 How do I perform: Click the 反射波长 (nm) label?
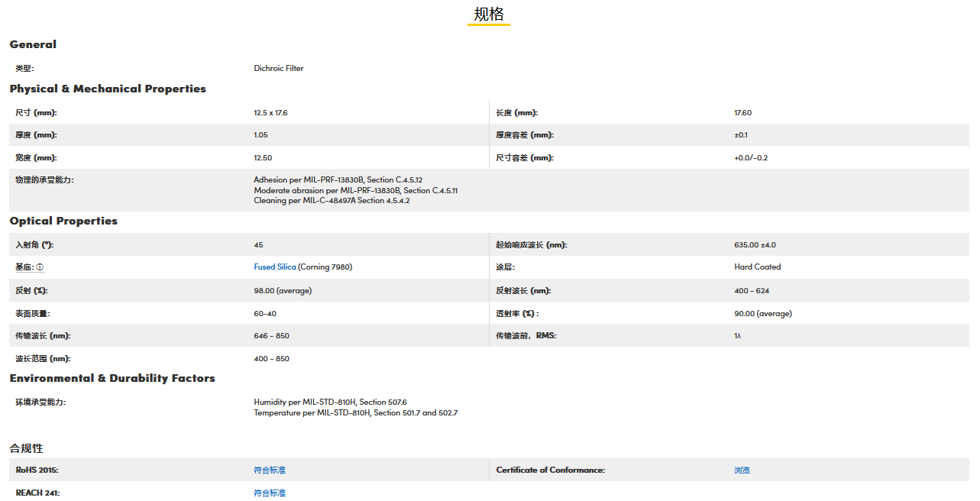(523, 291)
